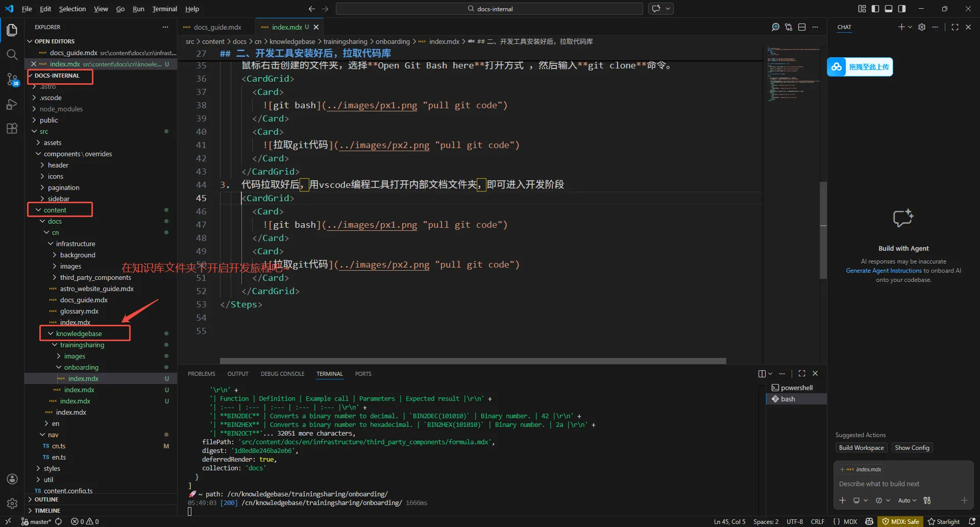The height and width of the screenshot is (527, 980).
Task: Go back with the left arrow
Action: [312, 9]
